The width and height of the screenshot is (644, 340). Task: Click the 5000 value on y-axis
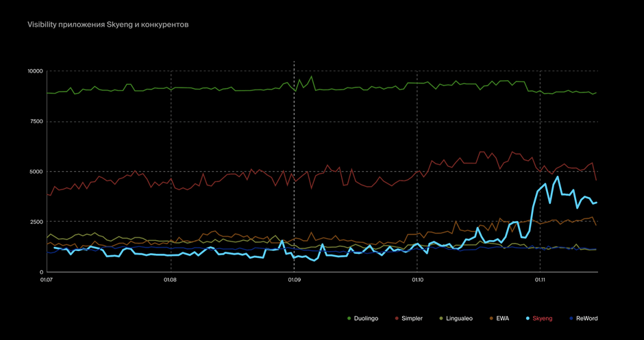point(36,172)
